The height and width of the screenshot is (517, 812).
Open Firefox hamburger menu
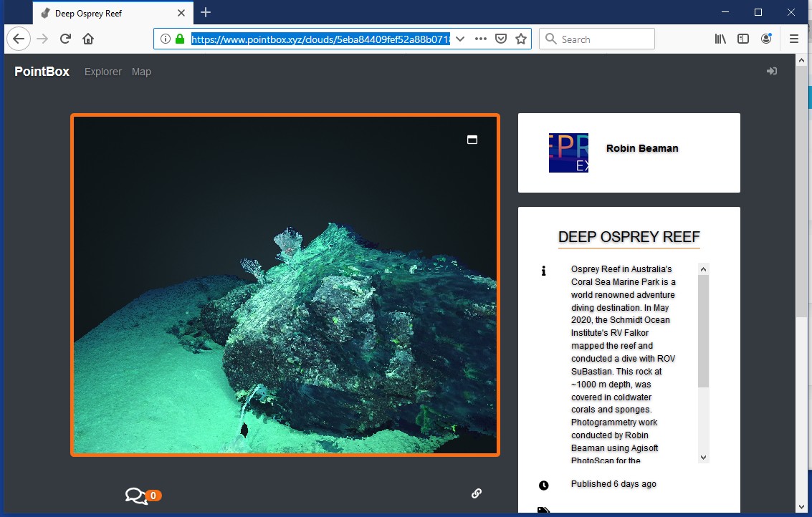tap(794, 39)
